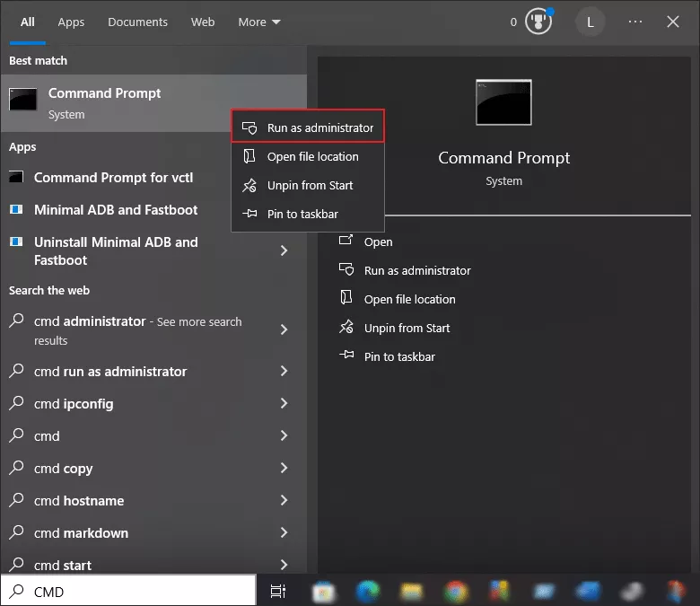Expand arrow for cmd administrator suggestion
The height and width of the screenshot is (606, 700).
click(x=284, y=329)
